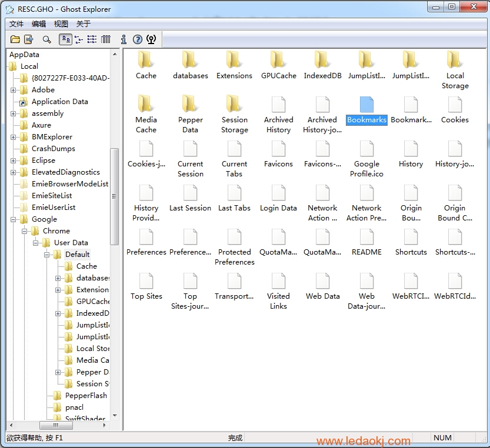Expand the ElevatedDiagnostics tree node
Image resolution: width=490 pixels, height=448 pixels.
pos(13,172)
